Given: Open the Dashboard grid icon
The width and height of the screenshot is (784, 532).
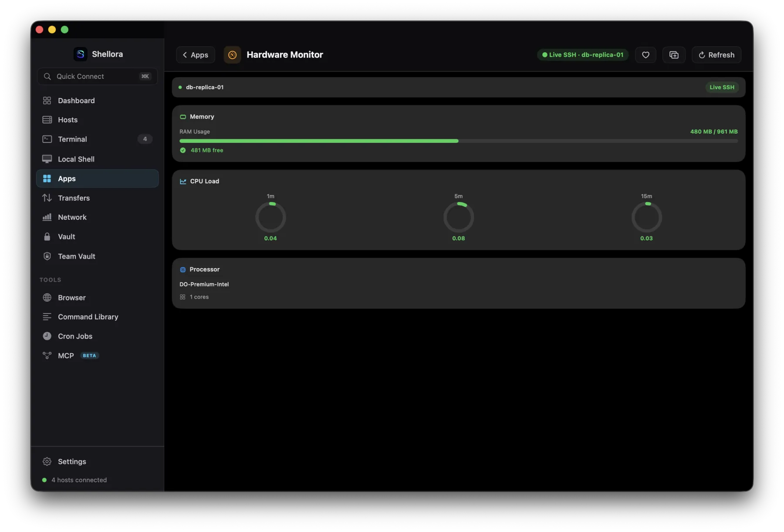Looking at the screenshot, I should click(47, 101).
